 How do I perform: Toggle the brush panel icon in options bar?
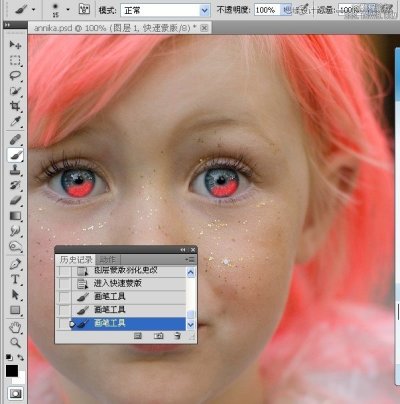(x=84, y=9)
